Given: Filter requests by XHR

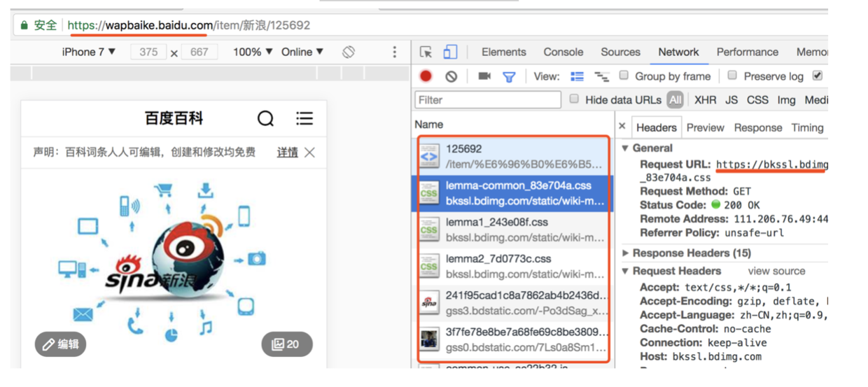Looking at the screenshot, I should tap(705, 100).
